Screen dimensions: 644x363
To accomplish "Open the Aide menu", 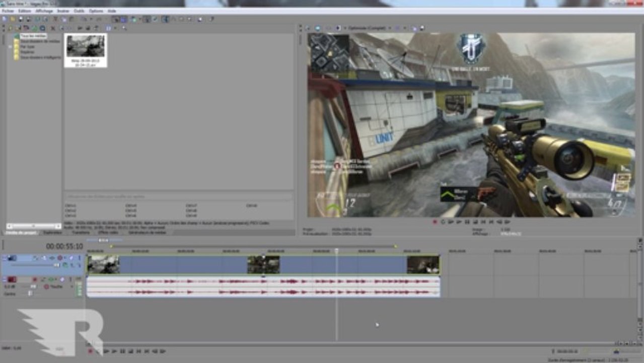I will [112, 11].
